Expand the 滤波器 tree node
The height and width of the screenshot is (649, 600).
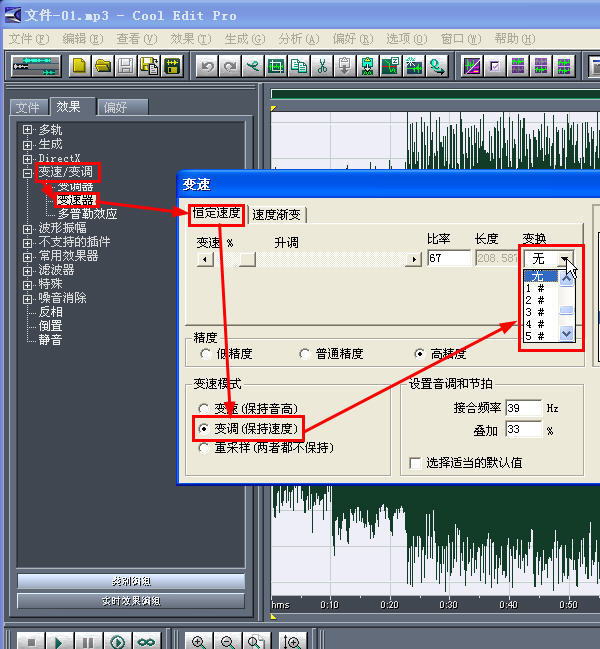tap(27, 271)
